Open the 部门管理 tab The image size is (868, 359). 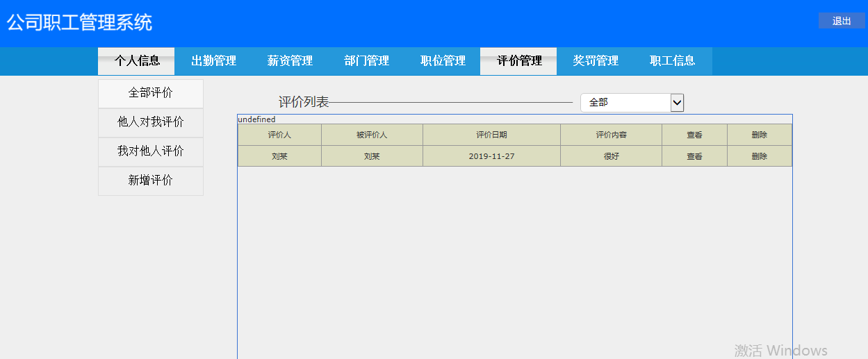coord(366,61)
